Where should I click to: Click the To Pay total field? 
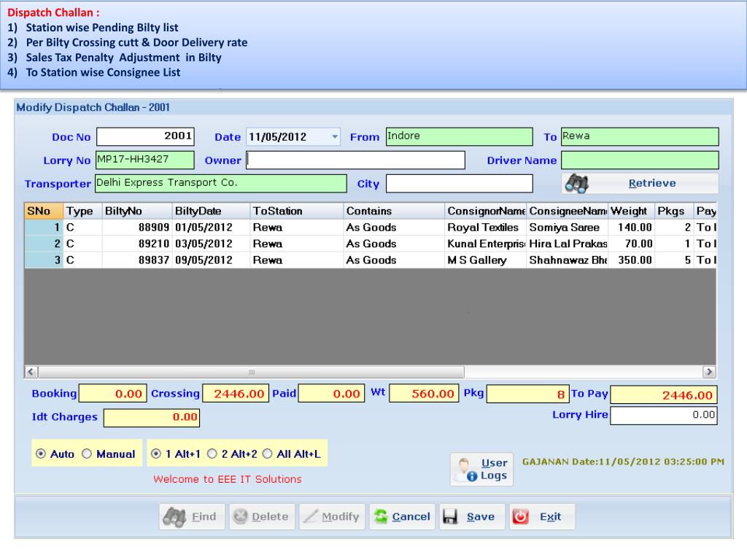click(x=664, y=394)
